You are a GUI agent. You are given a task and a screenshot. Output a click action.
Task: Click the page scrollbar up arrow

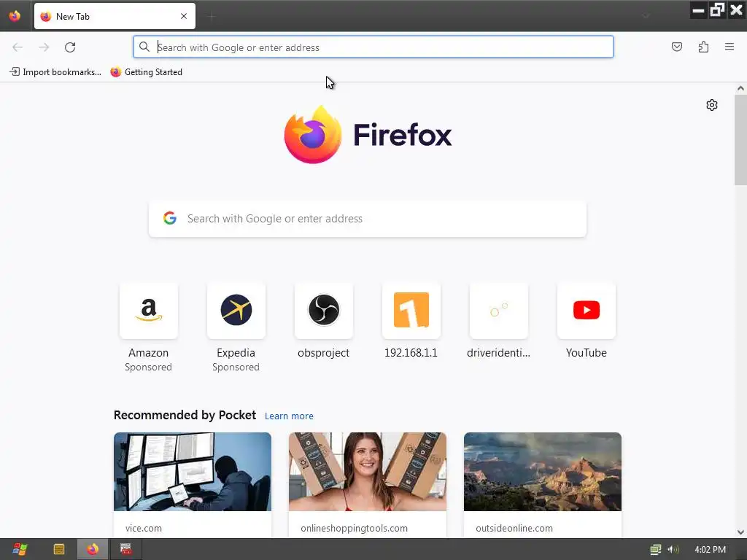(x=740, y=88)
